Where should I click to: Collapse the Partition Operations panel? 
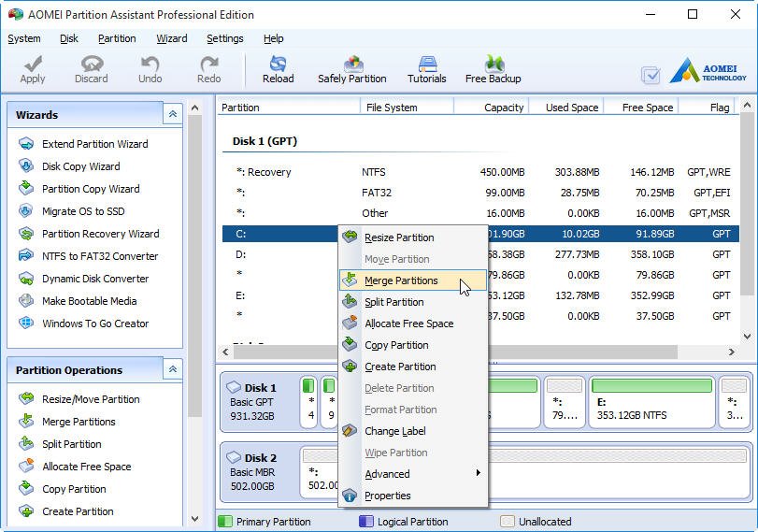(x=172, y=370)
